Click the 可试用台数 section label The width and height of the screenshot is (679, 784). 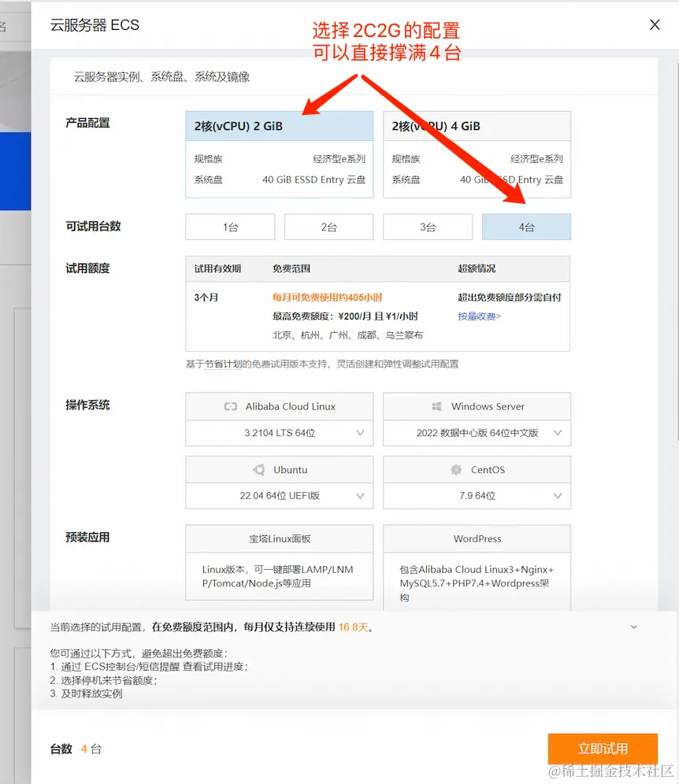pos(93,226)
